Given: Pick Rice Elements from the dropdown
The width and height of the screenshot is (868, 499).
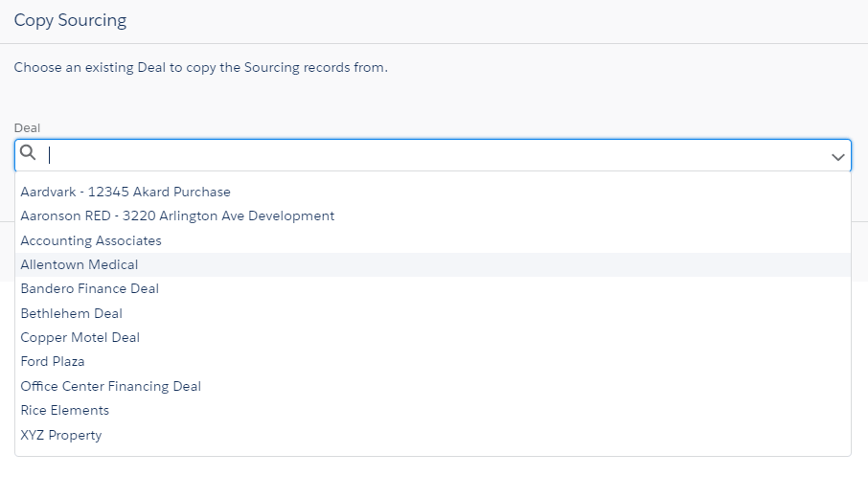Looking at the screenshot, I should pyautogui.click(x=432, y=411).
